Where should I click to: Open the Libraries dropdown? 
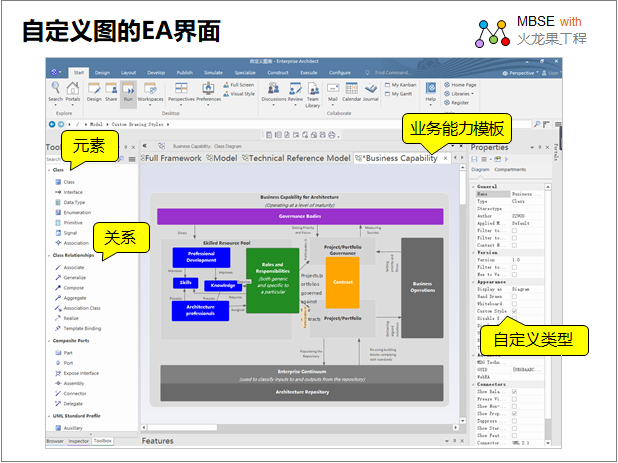pos(459,94)
